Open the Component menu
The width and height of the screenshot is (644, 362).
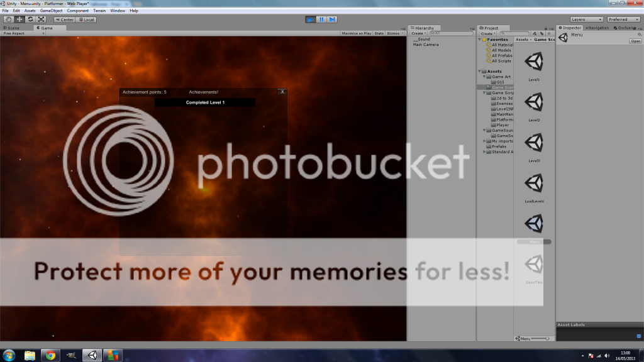77,11
